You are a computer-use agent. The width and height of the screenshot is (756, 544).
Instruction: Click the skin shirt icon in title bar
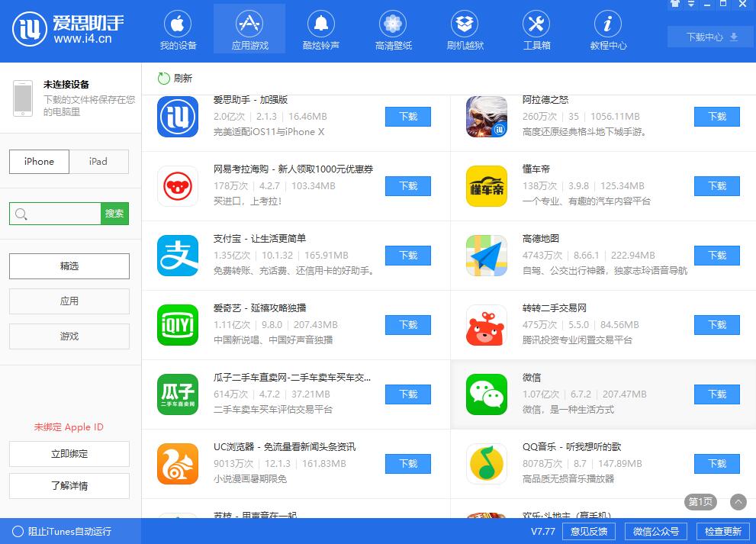675,3
